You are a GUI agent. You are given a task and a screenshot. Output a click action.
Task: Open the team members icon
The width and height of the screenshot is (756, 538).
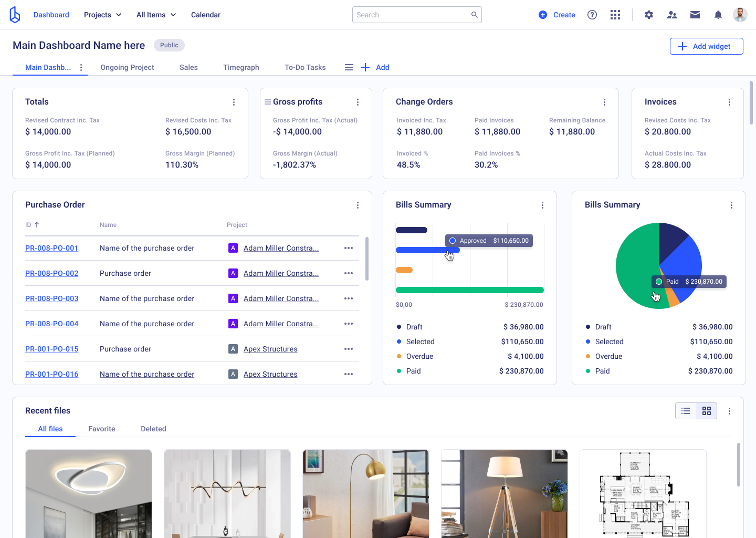672,15
